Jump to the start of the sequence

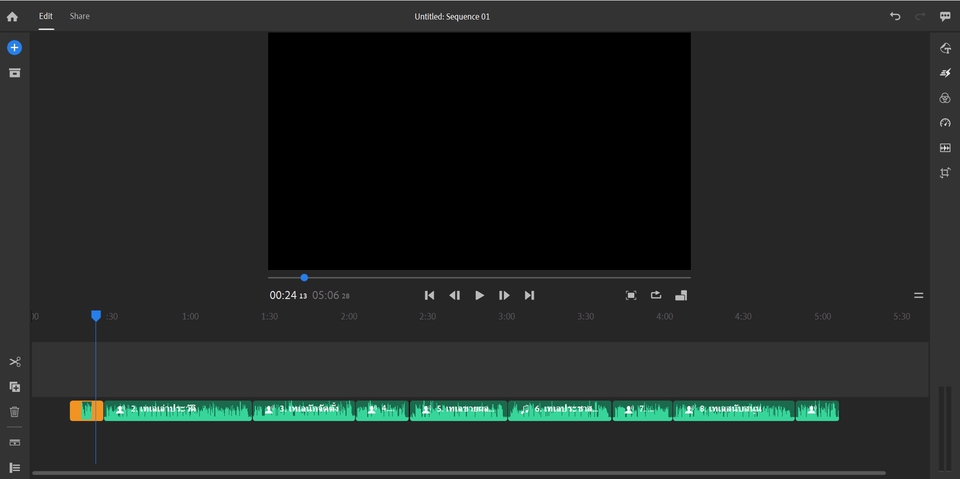point(429,296)
